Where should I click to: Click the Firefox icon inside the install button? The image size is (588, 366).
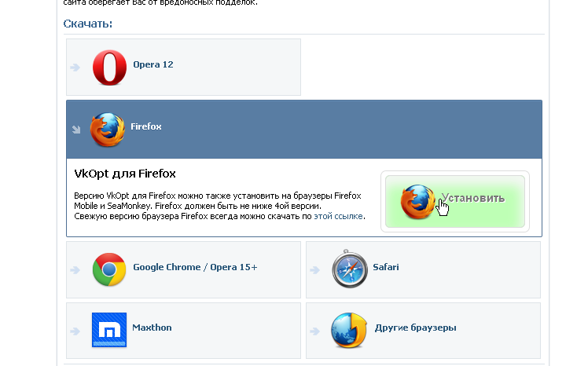click(x=417, y=202)
